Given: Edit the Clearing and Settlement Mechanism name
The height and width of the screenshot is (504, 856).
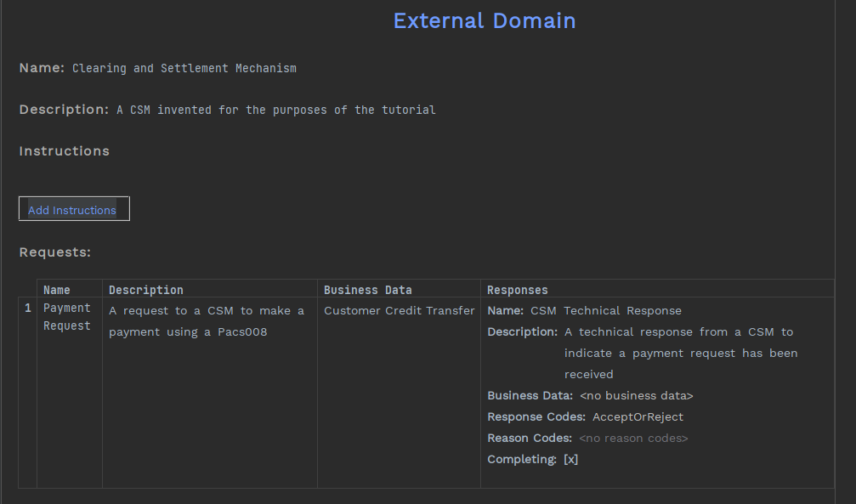Looking at the screenshot, I should click(184, 68).
